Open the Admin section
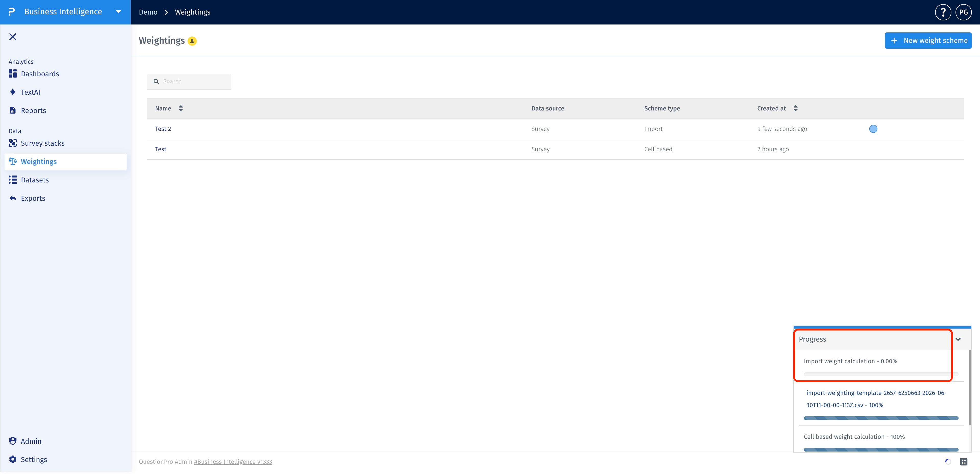980x474 pixels. coord(31,441)
